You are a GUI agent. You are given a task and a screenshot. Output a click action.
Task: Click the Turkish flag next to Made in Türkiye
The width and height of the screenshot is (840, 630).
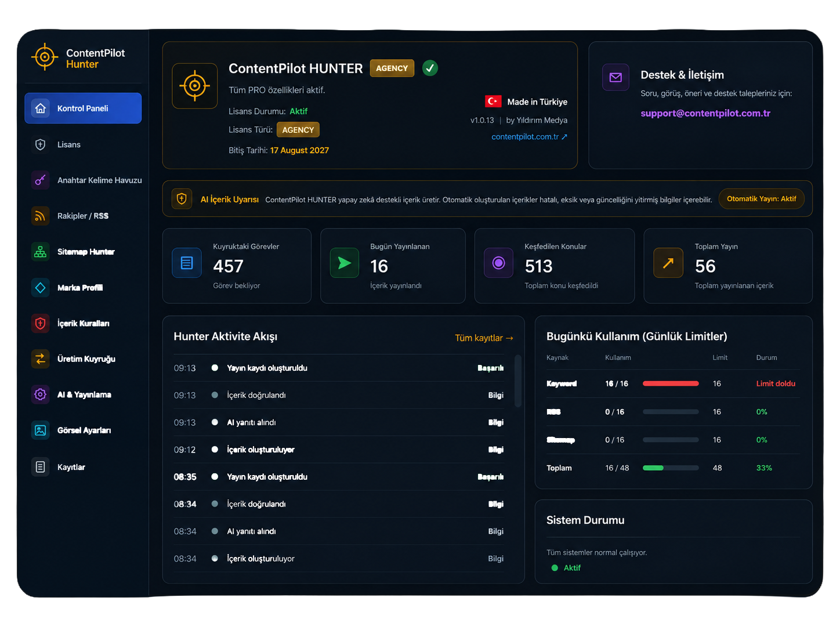click(493, 102)
